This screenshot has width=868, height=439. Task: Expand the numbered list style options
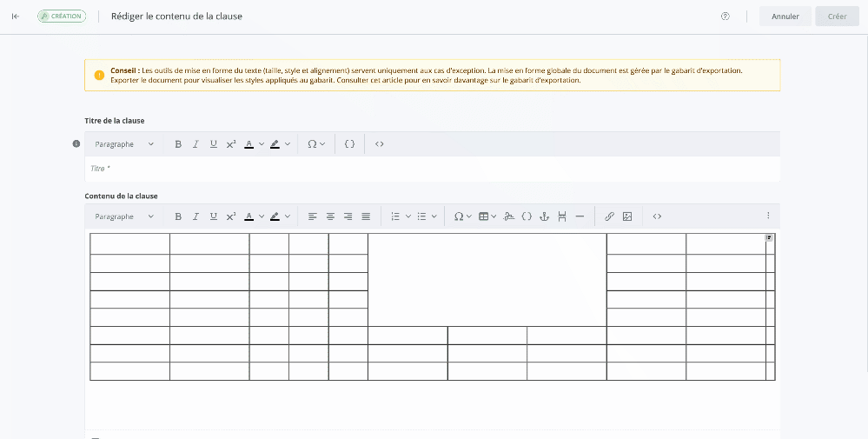click(x=408, y=216)
